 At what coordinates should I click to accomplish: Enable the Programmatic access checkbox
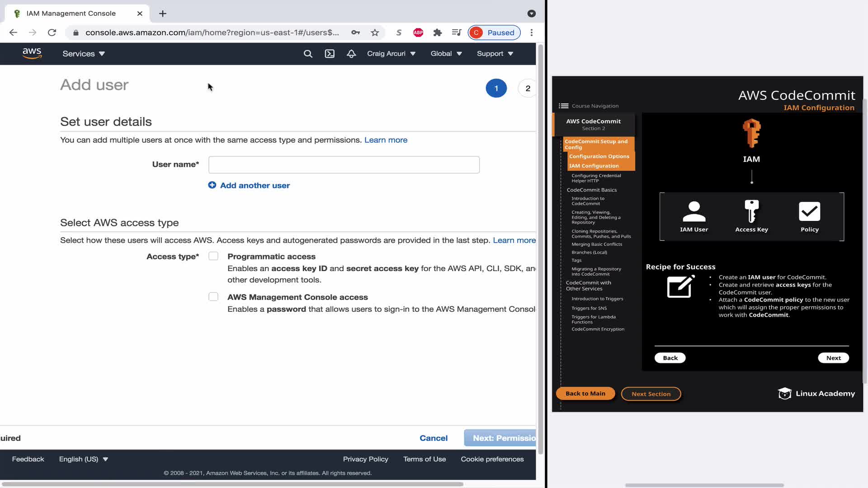(x=213, y=256)
